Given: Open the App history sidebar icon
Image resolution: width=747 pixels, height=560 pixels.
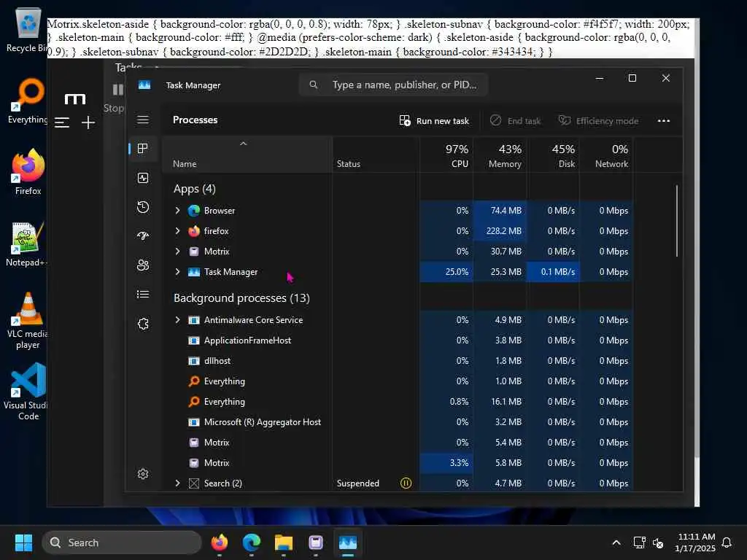Looking at the screenshot, I should point(143,207).
